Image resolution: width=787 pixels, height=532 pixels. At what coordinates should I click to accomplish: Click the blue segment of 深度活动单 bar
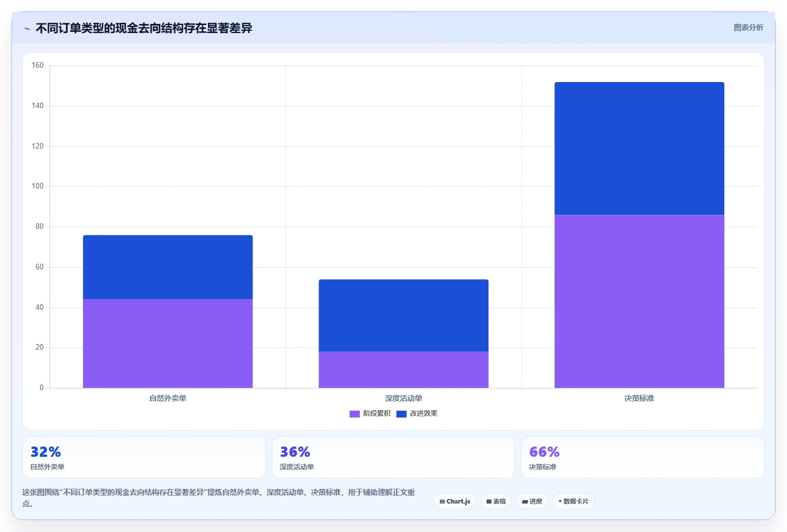(403, 316)
